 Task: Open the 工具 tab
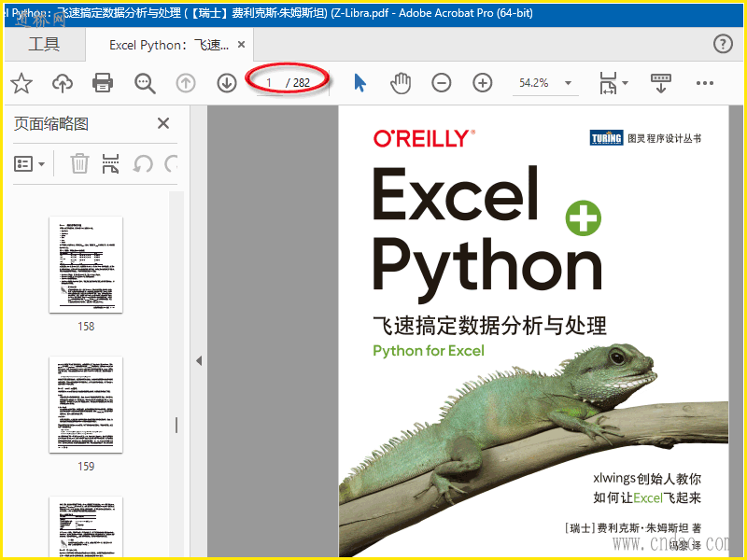[44, 44]
